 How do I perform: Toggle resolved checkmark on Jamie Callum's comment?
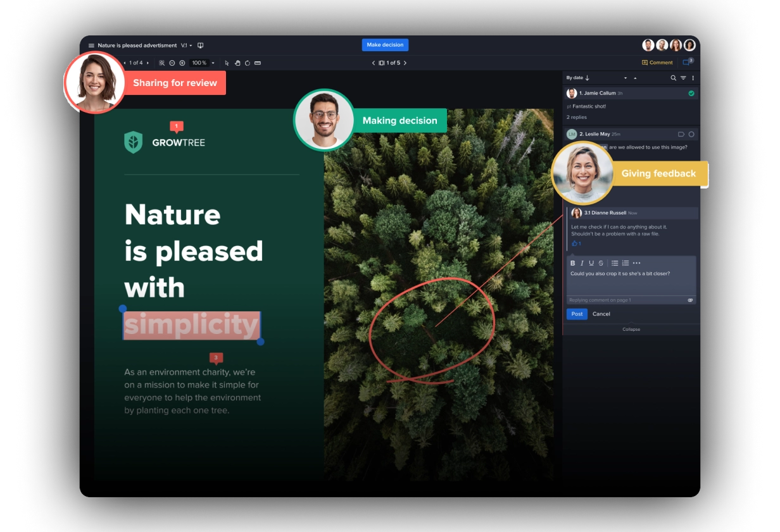tap(691, 94)
